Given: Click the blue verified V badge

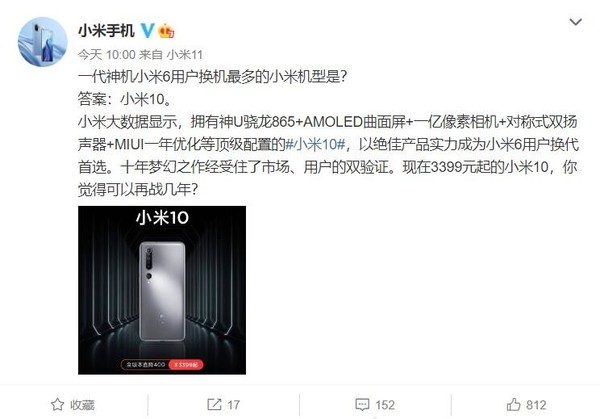Looking at the screenshot, I should pyautogui.click(x=148, y=31).
